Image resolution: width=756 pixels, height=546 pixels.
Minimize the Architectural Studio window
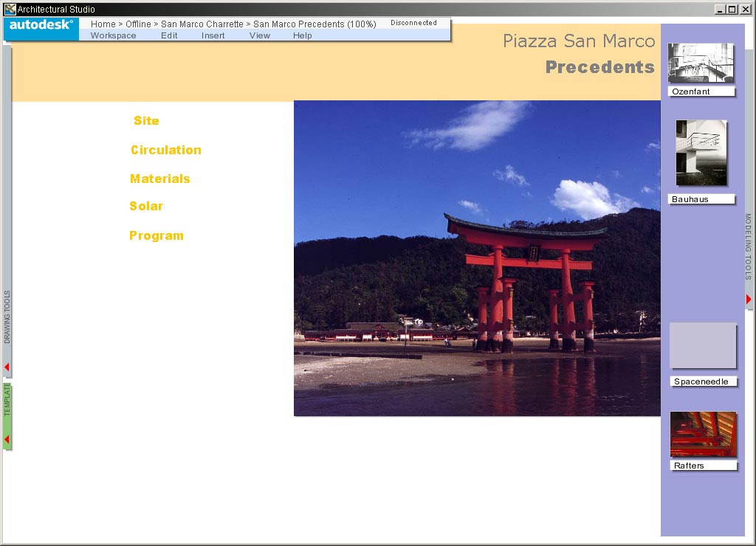[720, 9]
